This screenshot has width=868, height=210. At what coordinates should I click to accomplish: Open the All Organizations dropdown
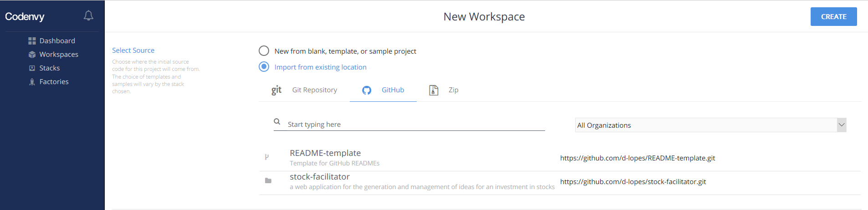pyautogui.click(x=711, y=125)
